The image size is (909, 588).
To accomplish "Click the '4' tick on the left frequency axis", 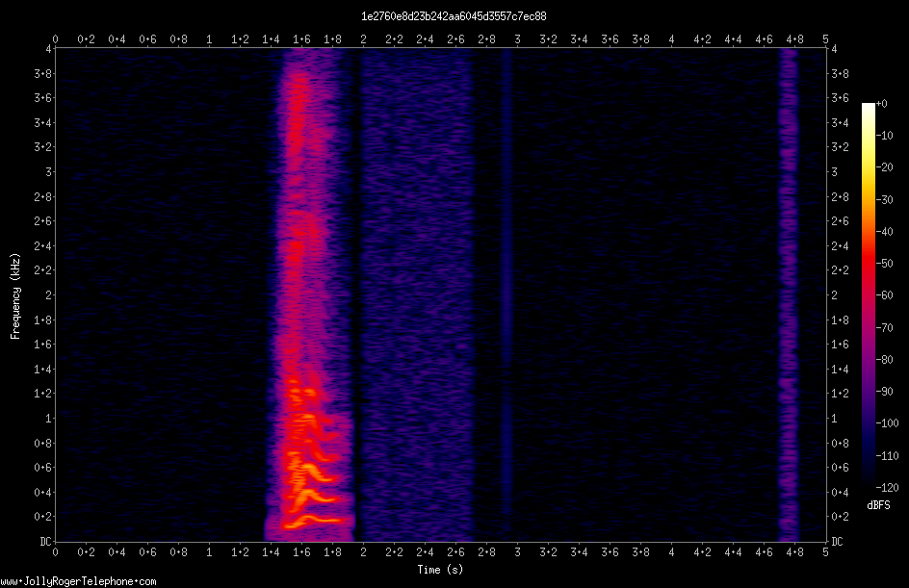I will [x=48, y=49].
